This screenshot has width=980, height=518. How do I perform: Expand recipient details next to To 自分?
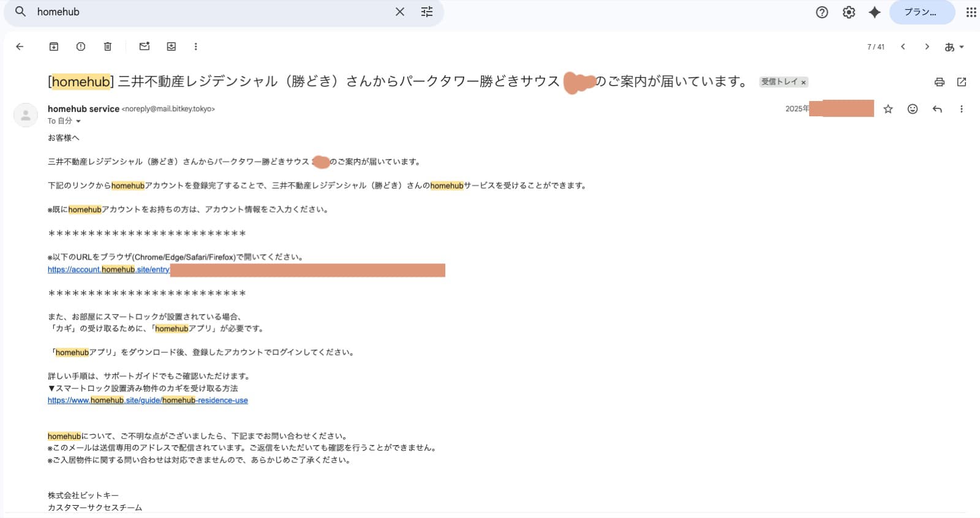point(78,121)
